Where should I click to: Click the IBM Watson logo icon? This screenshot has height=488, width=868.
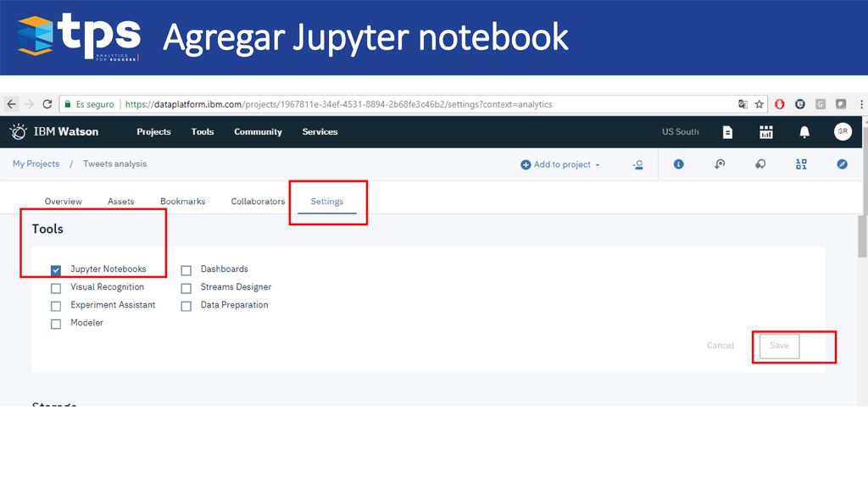(19, 131)
